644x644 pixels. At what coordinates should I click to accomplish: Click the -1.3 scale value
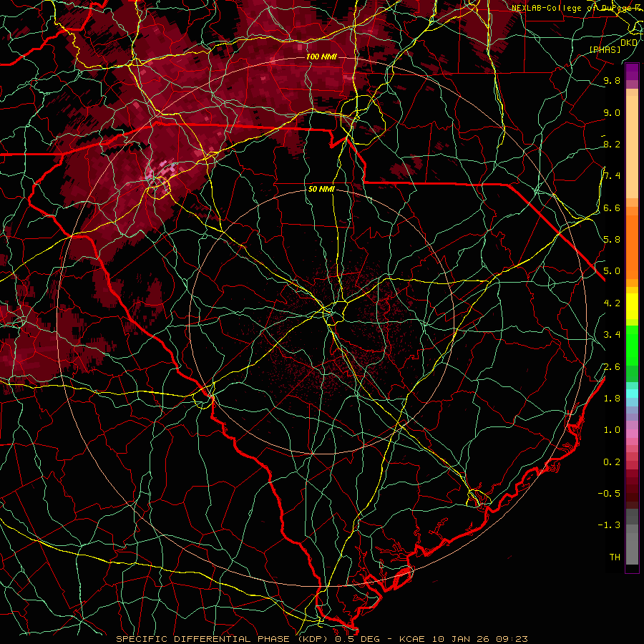pyautogui.click(x=609, y=525)
